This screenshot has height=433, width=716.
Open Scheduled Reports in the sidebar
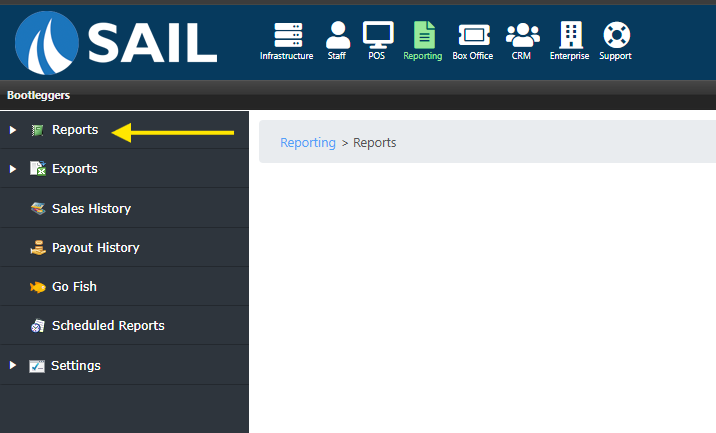tap(108, 326)
